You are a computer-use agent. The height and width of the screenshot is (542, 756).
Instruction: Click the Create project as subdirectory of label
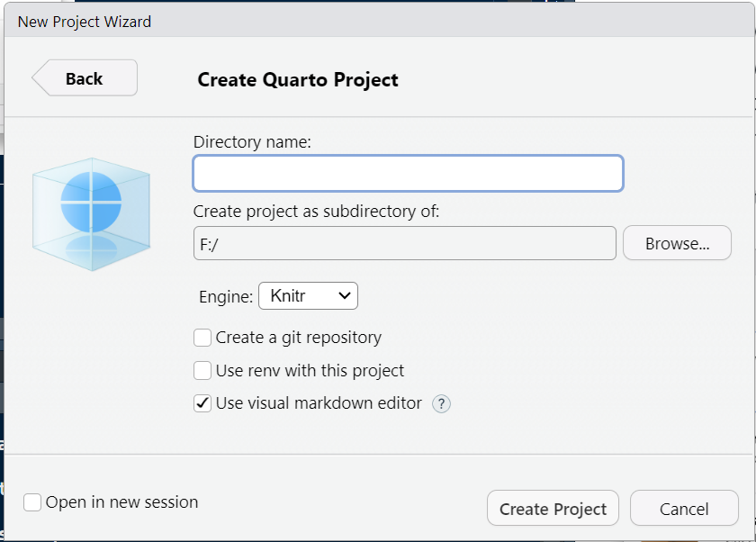316,212
